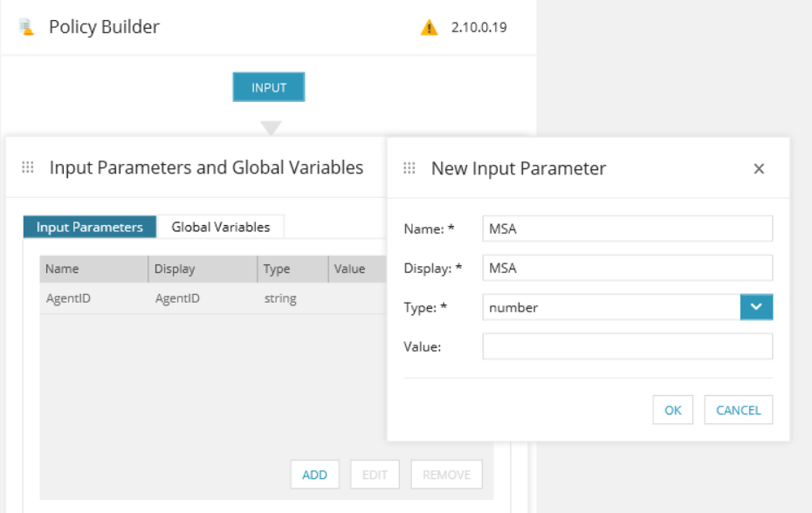This screenshot has width=812, height=513.
Task: Click the INPUT node button
Action: pyautogui.click(x=269, y=87)
